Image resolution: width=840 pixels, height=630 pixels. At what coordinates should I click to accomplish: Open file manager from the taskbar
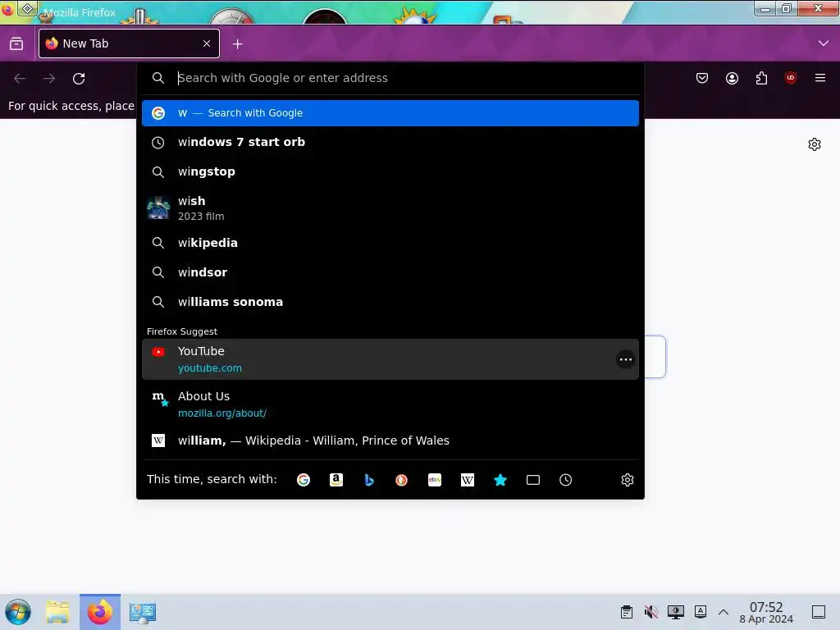(57, 612)
